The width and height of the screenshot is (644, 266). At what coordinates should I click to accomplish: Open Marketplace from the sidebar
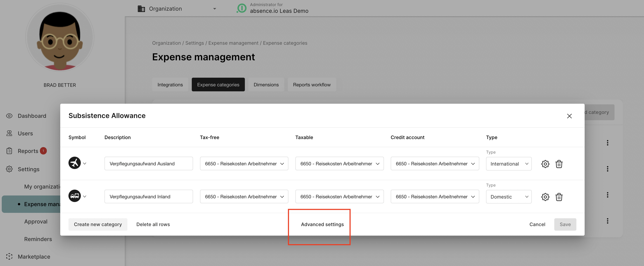click(34, 257)
